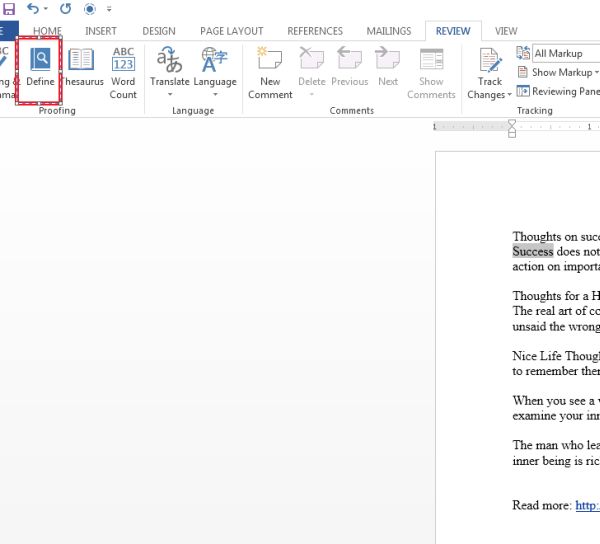
Task: Open the Track Changes dropdown arrow
Action: coord(509,94)
